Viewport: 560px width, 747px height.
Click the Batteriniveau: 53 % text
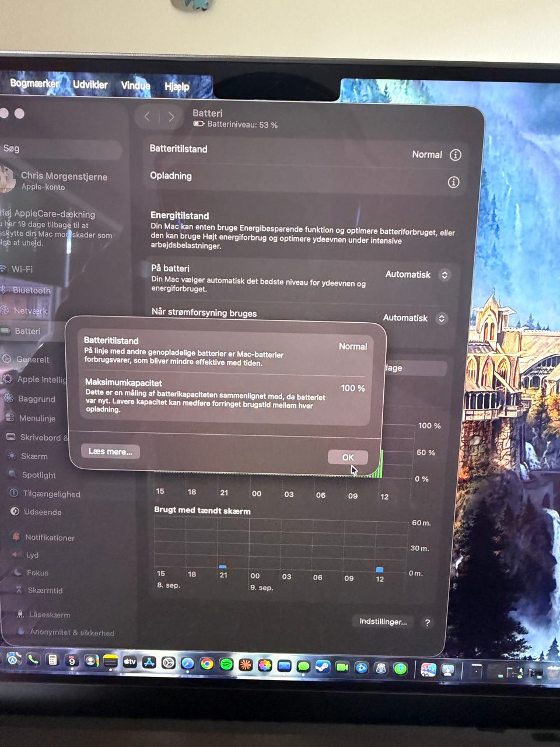click(x=242, y=125)
